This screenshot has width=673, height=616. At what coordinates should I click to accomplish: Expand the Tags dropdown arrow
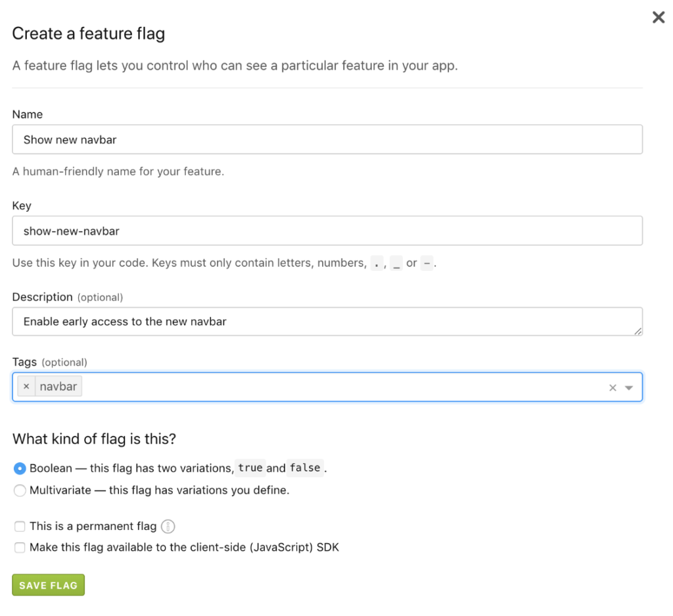[630, 388]
